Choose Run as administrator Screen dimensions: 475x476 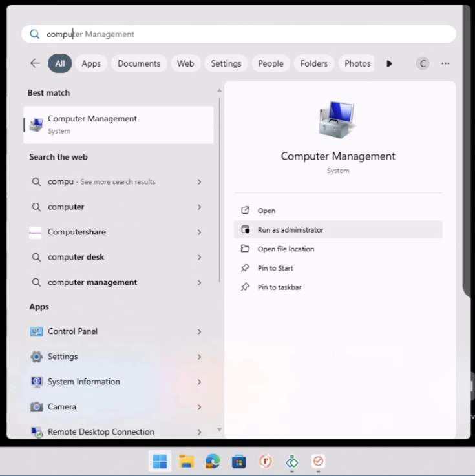coord(290,229)
